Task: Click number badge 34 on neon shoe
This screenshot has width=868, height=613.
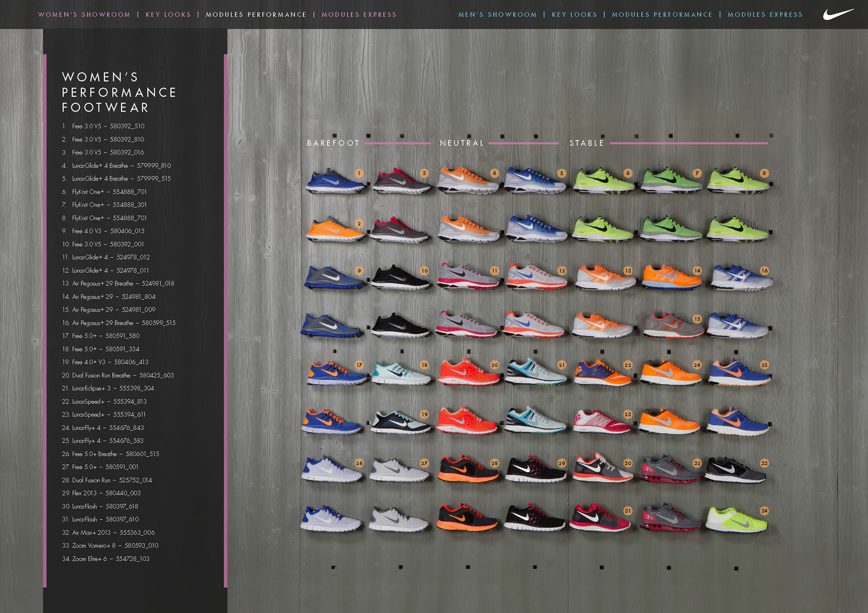Action: [x=764, y=511]
